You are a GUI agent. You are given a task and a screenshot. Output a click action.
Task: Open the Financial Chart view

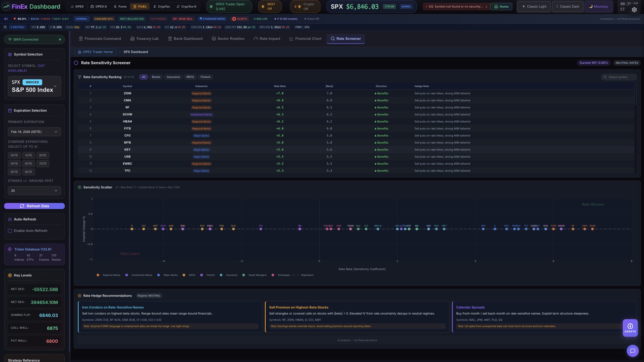tap(305, 39)
